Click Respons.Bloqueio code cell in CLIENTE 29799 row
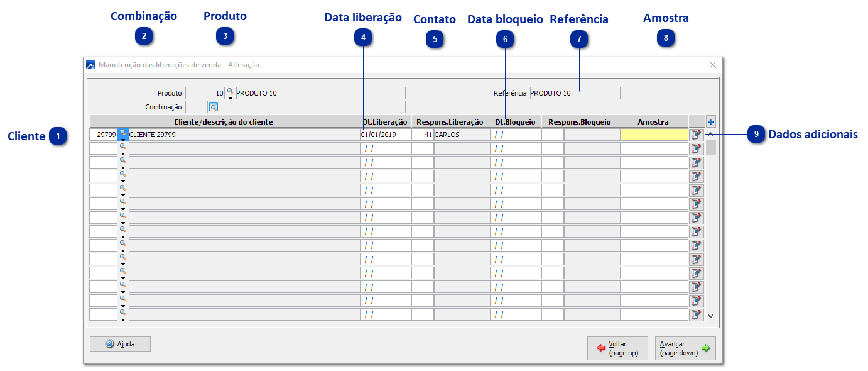The image size is (868, 371). 553,135
